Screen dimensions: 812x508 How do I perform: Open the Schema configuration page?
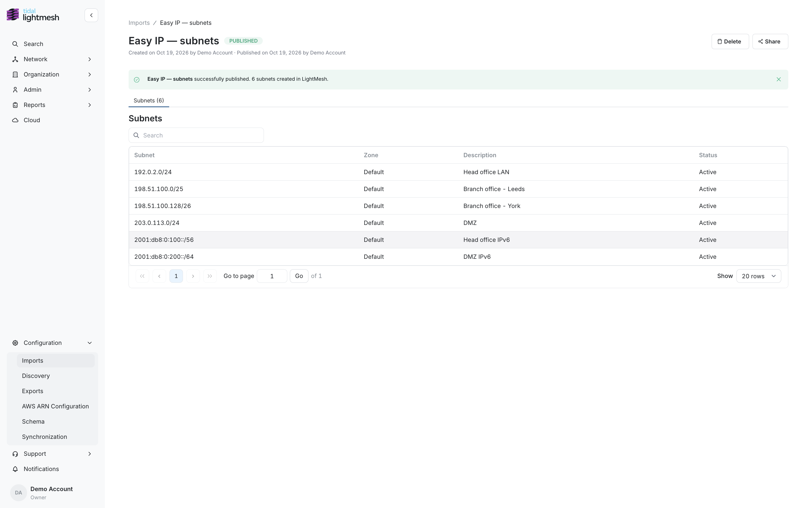(x=56, y=421)
